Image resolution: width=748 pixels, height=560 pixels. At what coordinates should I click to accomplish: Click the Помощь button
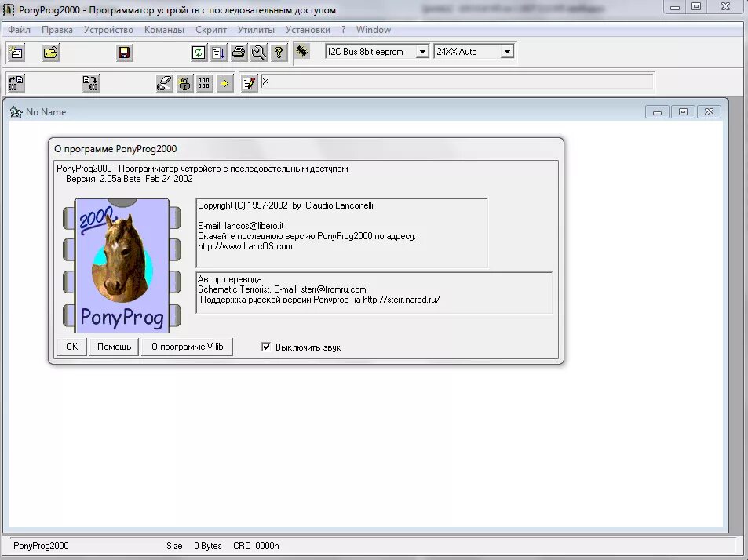[114, 347]
